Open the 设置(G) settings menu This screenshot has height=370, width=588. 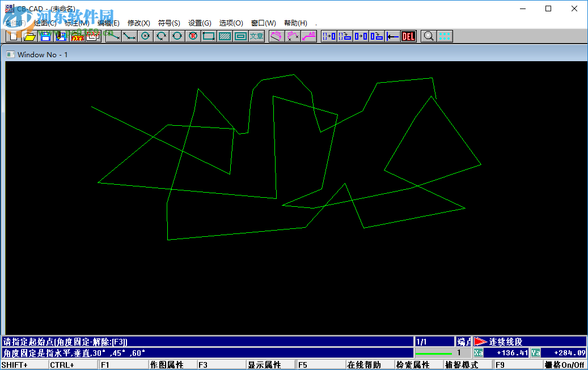(x=200, y=23)
